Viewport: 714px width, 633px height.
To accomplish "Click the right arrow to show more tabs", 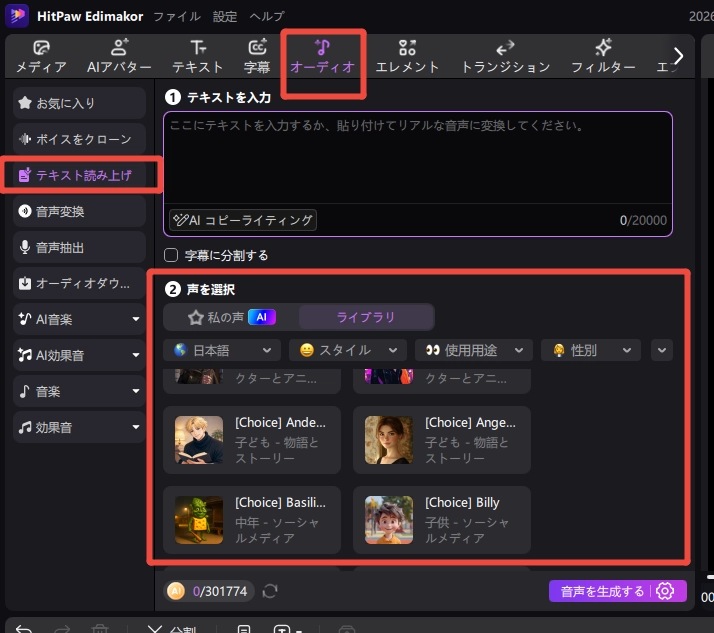I will 678,56.
